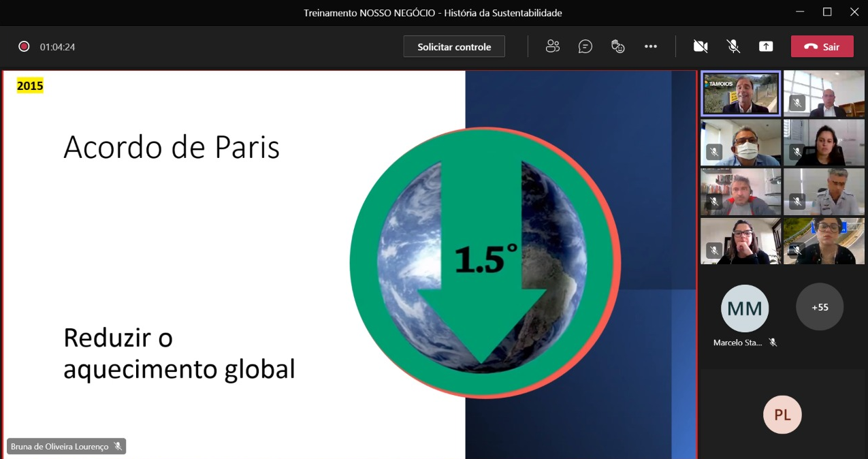The height and width of the screenshot is (459, 868).
Task: Click the TAMOIOS video thumbnail
Action: (741, 94)
